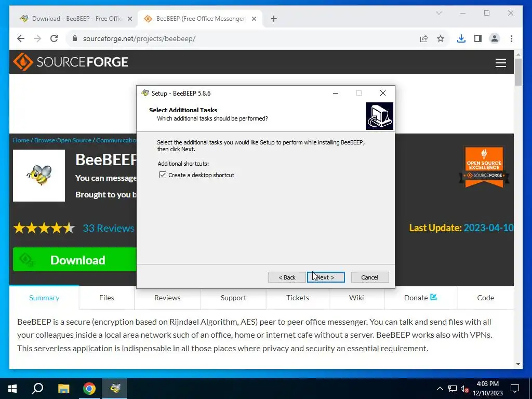Viewport: 532px width, 399px height.
Task: Open the SourceForge hamburger menu
Action: [500, 63]
